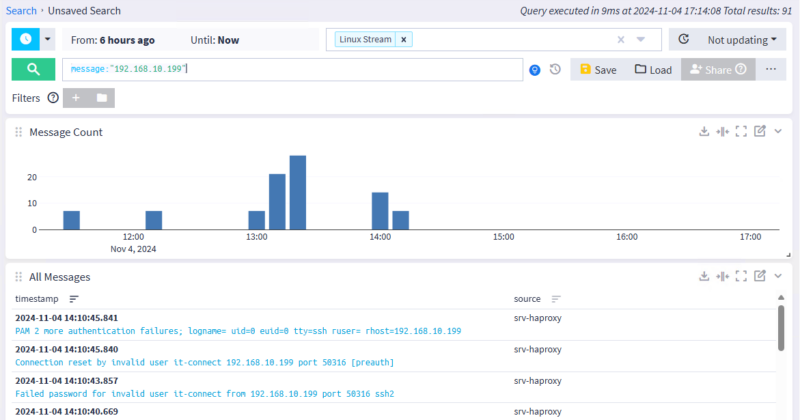Edit the Message Count widget
The height and width of the screenshot is (420, 800).
(x=760, y=132)
